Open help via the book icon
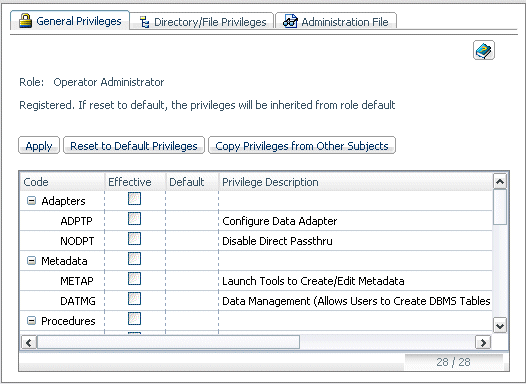This screenshot has width=526, height=384. coord(484,50)
